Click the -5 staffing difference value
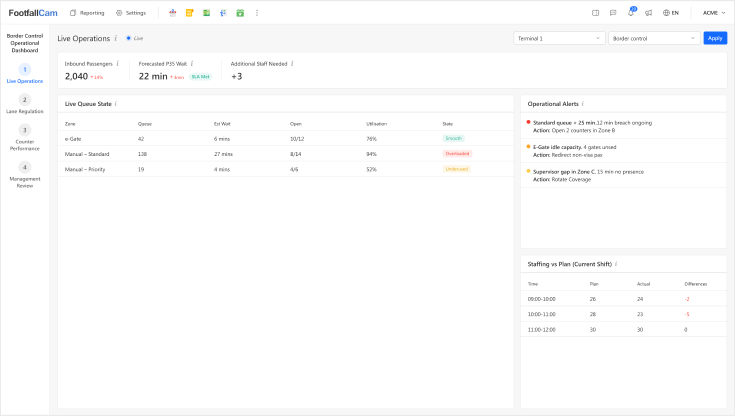This screenshot has width=735, height=416. [687, 314]
